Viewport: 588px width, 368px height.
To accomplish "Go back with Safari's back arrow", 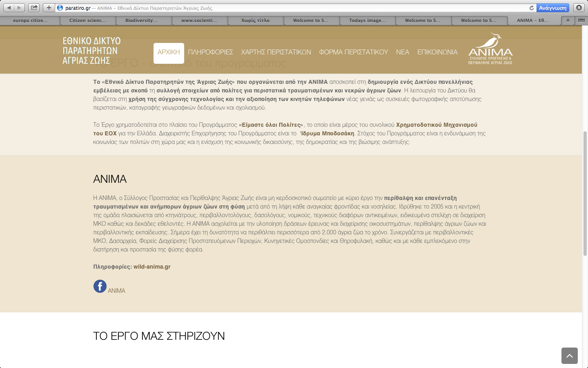I will 9,8.
